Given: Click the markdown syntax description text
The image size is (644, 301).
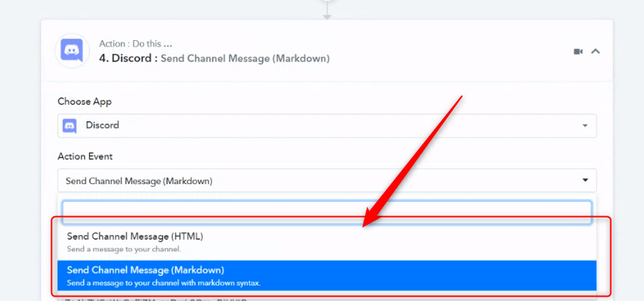Looking at the screenshot, I should 164,283.
